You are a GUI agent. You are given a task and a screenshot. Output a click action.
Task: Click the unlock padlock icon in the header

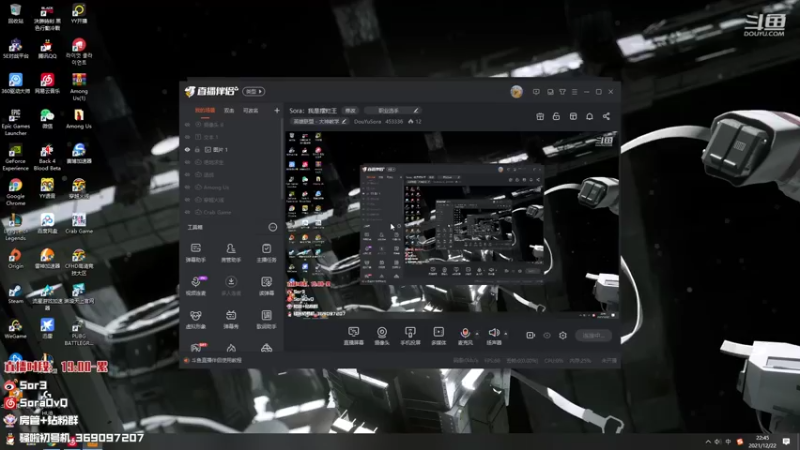coord(556,116)
